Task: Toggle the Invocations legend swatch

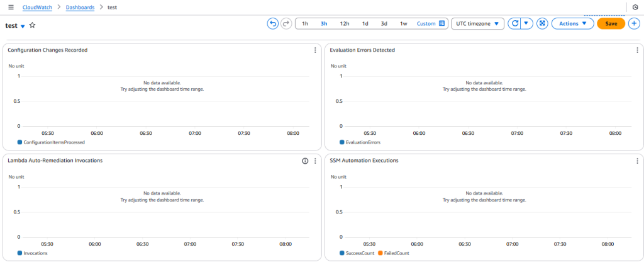Action: [19, 253]
